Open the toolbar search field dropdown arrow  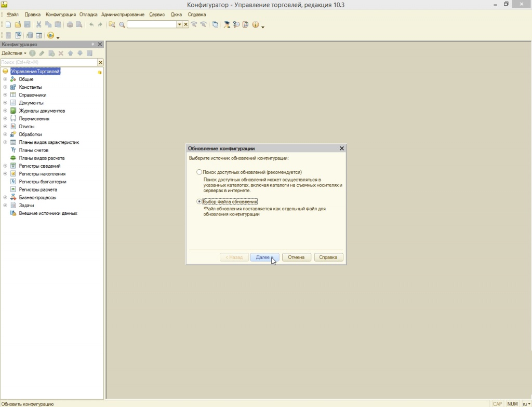(x=179, y=24)
